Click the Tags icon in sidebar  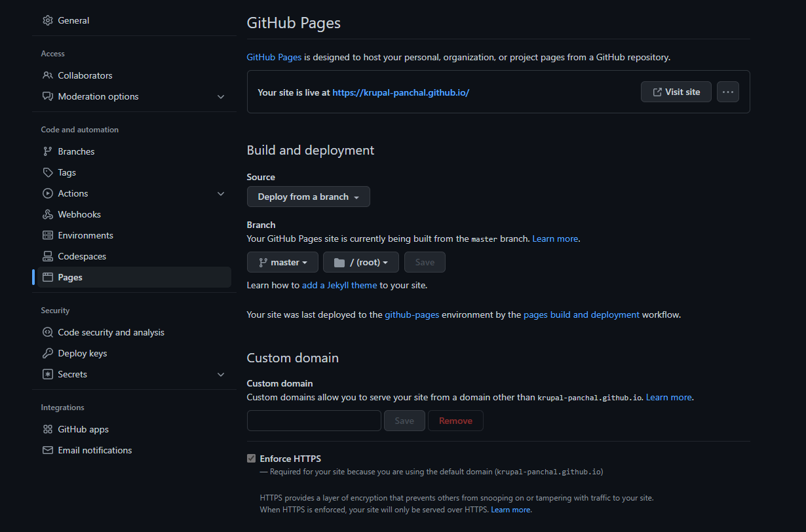pyautogui.click(x=48, y=172)
